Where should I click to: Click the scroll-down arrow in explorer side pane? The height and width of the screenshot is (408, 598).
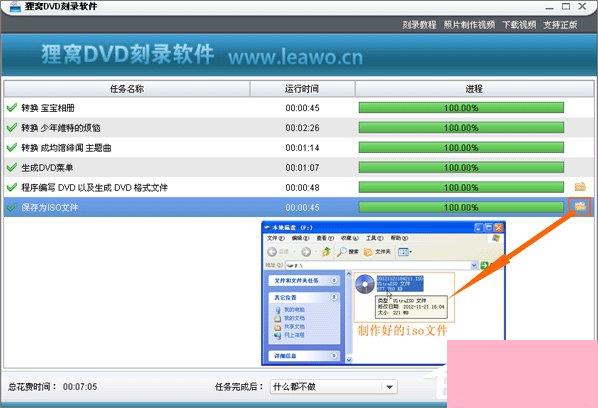click(x=349, y=360)
